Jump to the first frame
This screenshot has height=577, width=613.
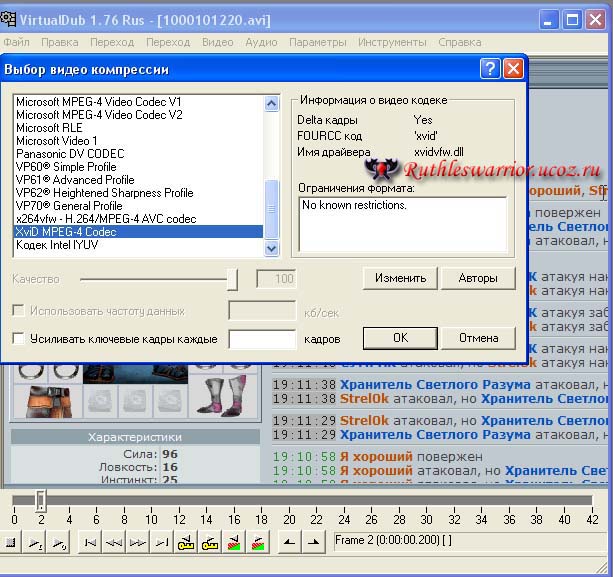coord(90,542)
